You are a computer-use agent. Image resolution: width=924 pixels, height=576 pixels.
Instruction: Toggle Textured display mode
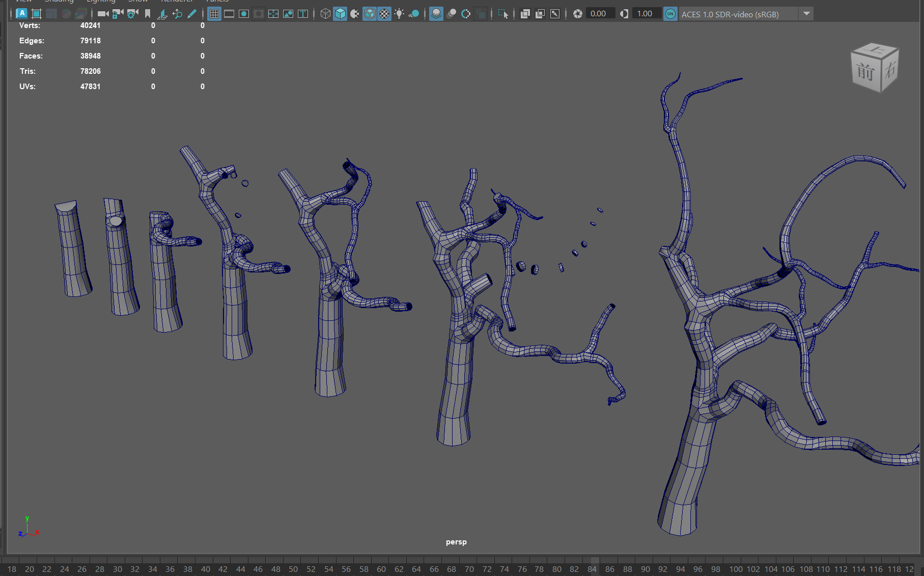(384, 14)
